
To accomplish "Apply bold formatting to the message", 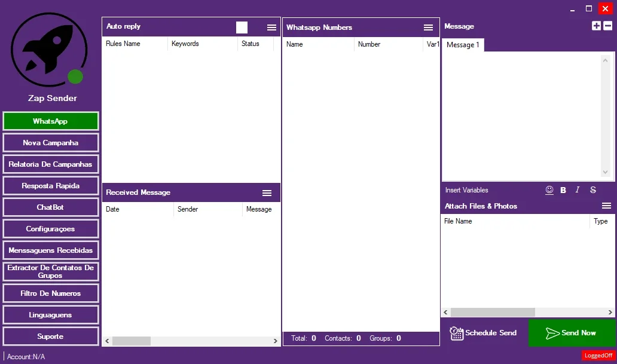I will (563, 190).
